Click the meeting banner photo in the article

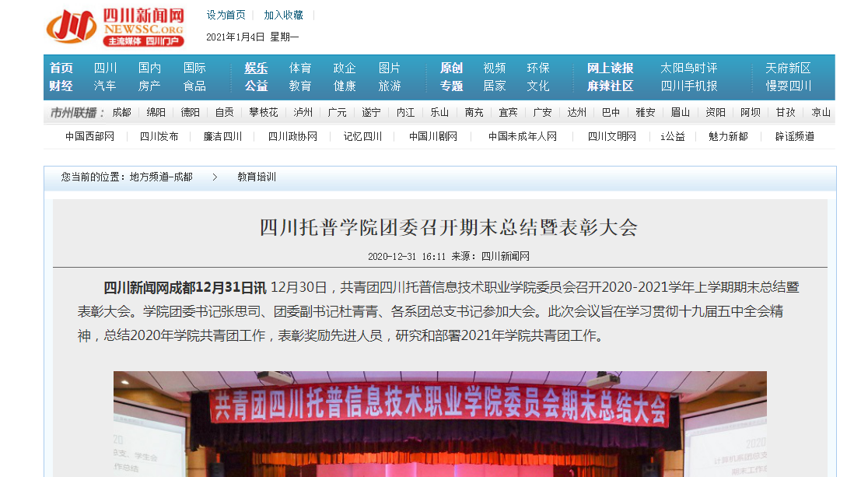tap(439, 424)
